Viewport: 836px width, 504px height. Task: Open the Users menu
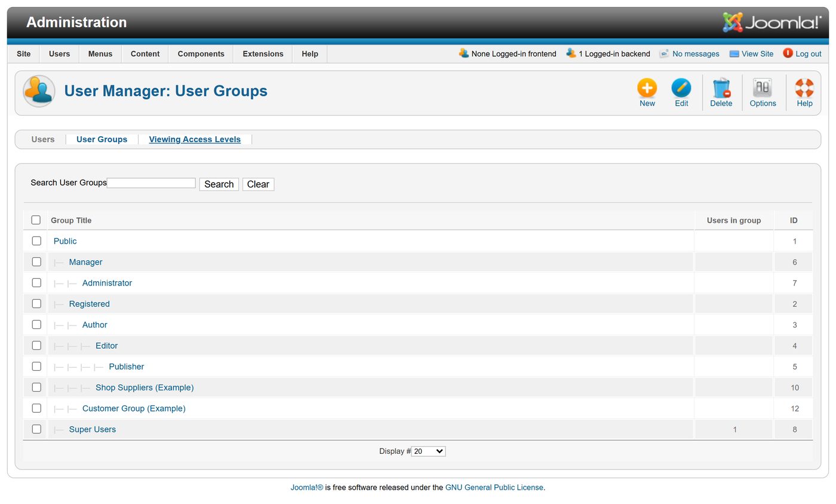click(59, 54)
